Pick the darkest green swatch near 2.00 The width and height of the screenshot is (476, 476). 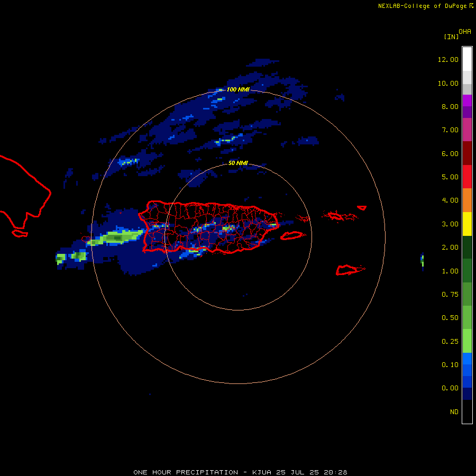467,247
